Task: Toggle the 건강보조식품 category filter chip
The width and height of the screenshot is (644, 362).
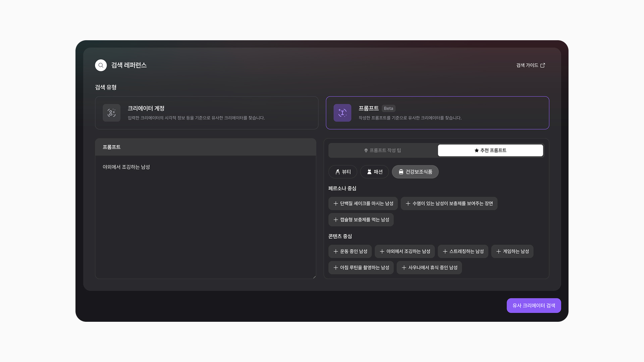Action: point(415,172)
